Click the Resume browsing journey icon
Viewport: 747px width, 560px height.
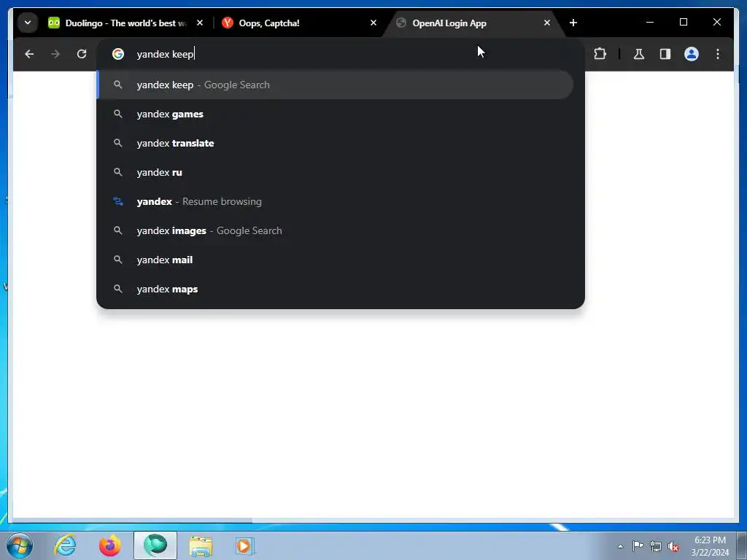point(118,201)
